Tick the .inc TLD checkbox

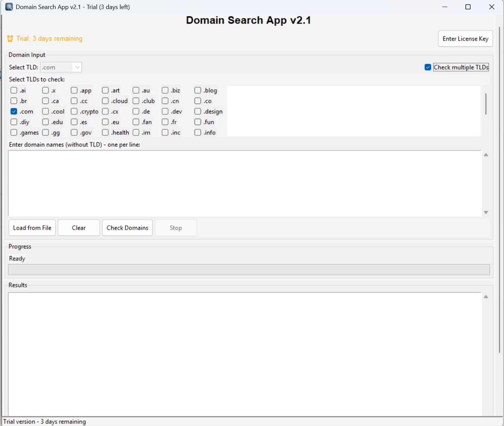(165, 133)
